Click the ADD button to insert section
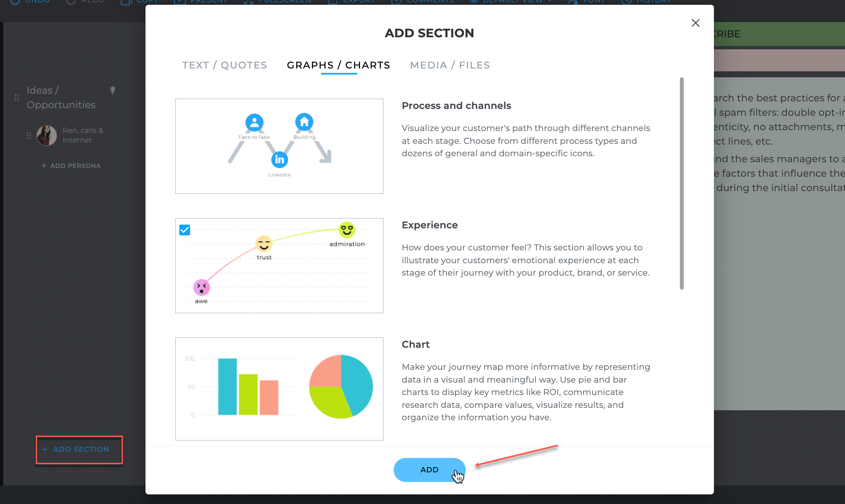Viewport: 845px width, 504px height. pyautogui.click(x=430, y=469)
